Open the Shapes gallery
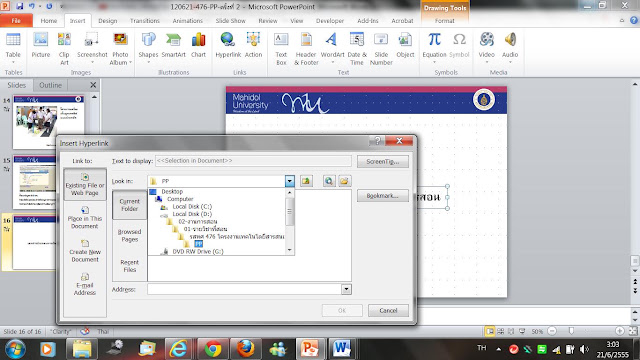The width and height of the screenshot is (640, 360). [148, 48]
